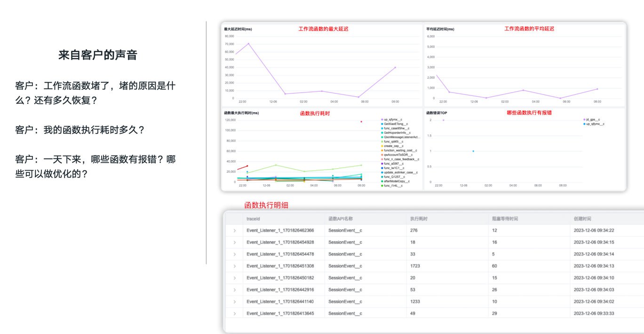Click func_aS9l7__c purple legend marker
The height and width of the screenshot is (334, 644).
tap(382, 163)
